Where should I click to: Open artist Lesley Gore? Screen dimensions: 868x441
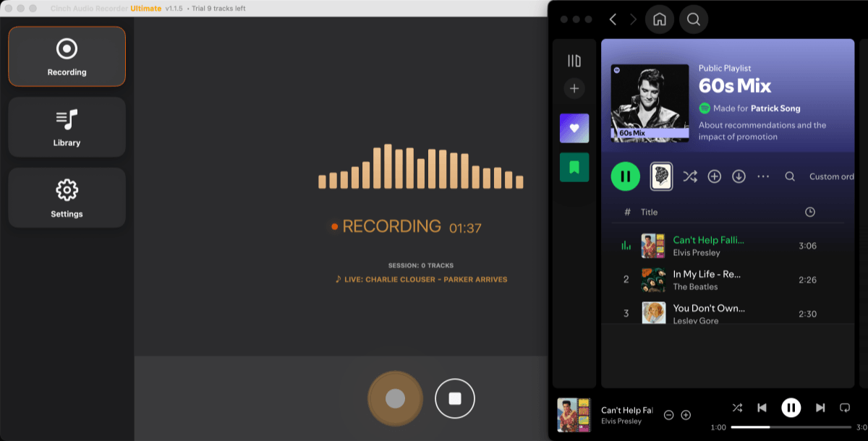696,320
